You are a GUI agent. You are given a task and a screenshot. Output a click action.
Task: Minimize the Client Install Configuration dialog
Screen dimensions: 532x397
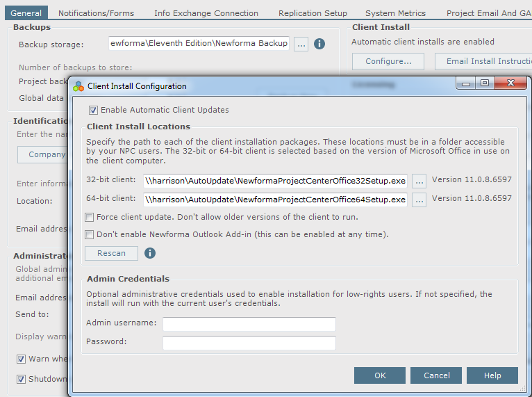click(466, 83)
